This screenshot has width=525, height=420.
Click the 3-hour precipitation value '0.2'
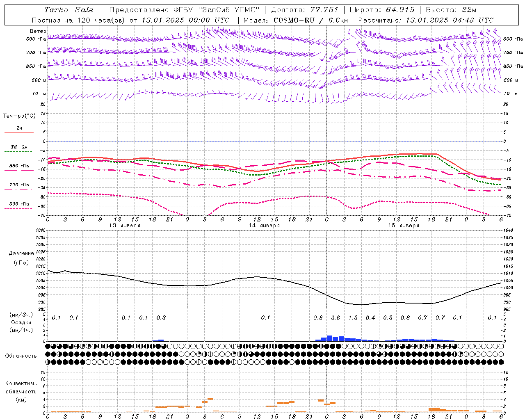coord(388,318)
